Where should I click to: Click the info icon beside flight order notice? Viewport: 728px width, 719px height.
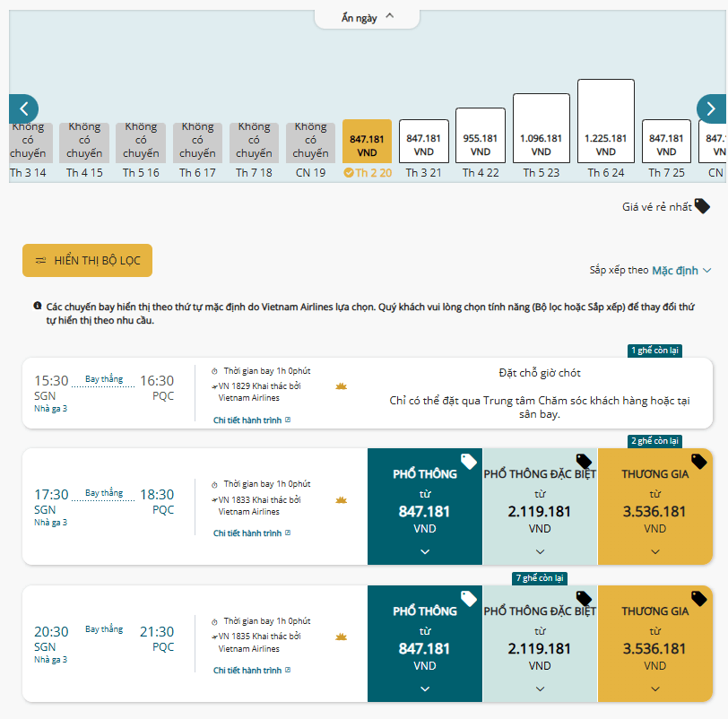(38, 306)
